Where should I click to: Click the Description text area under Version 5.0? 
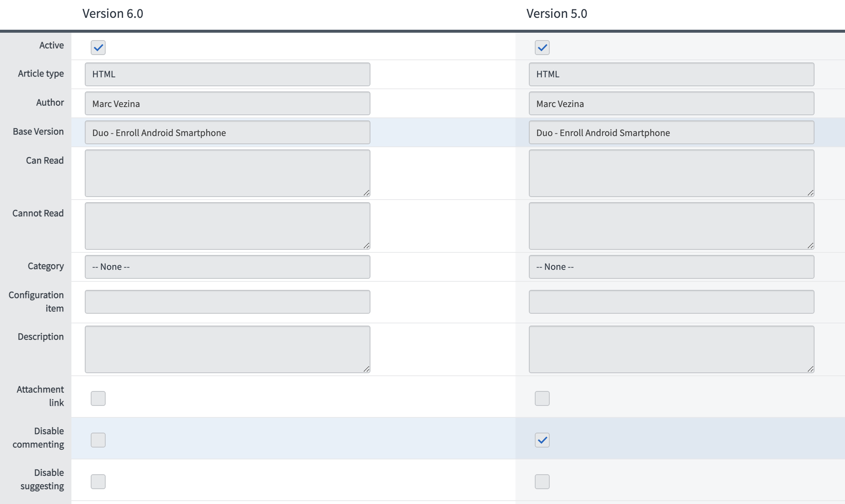671,349
